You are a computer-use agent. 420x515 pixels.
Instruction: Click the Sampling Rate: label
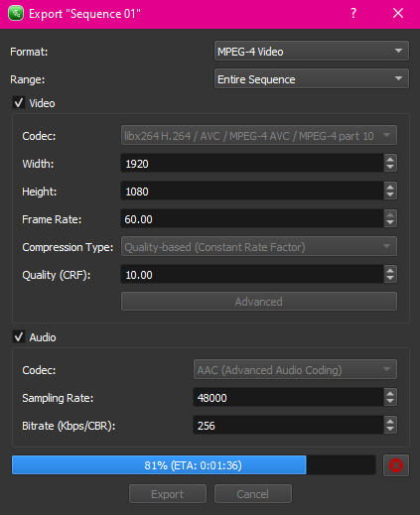click(x=58, y=398)
